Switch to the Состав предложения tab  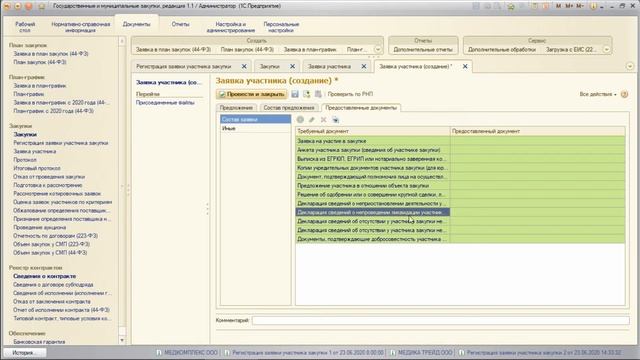(x=289, y=108)
